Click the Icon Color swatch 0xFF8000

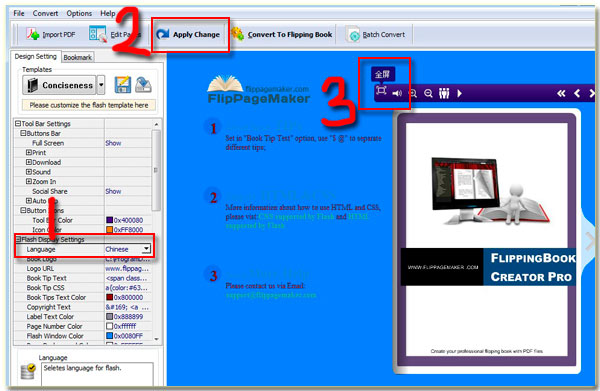pos(109,230)
